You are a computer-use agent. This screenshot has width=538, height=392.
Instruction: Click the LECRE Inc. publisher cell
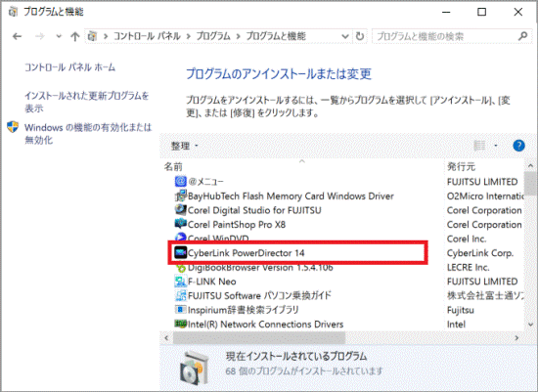click(469, 267)
